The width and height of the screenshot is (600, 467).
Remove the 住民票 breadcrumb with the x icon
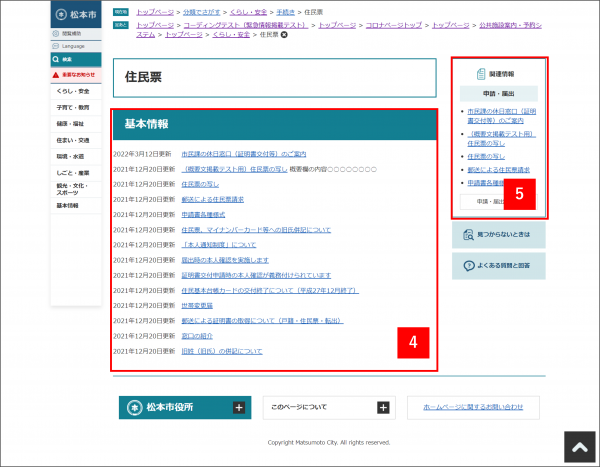(284, 34)
